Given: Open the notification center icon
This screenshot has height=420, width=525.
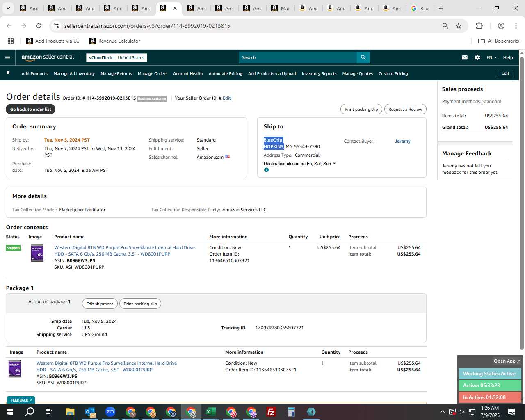Looking at the screenshot, I should click(x=511, y=412).
